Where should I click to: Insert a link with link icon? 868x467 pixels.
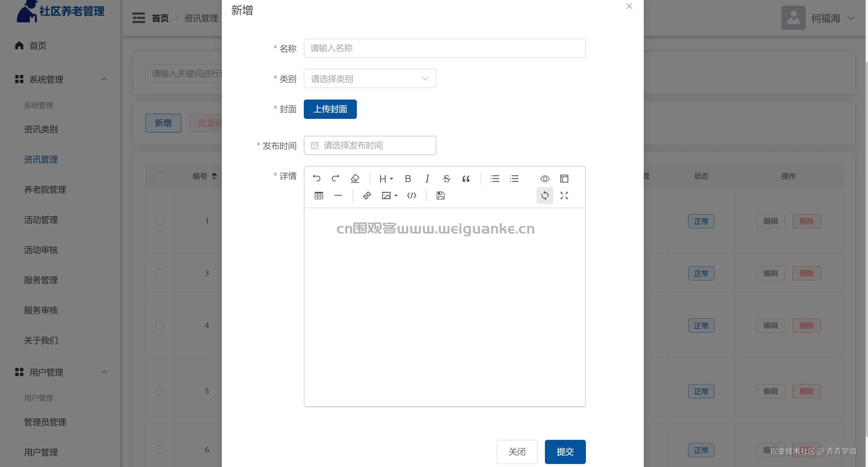tap(367, 195)
